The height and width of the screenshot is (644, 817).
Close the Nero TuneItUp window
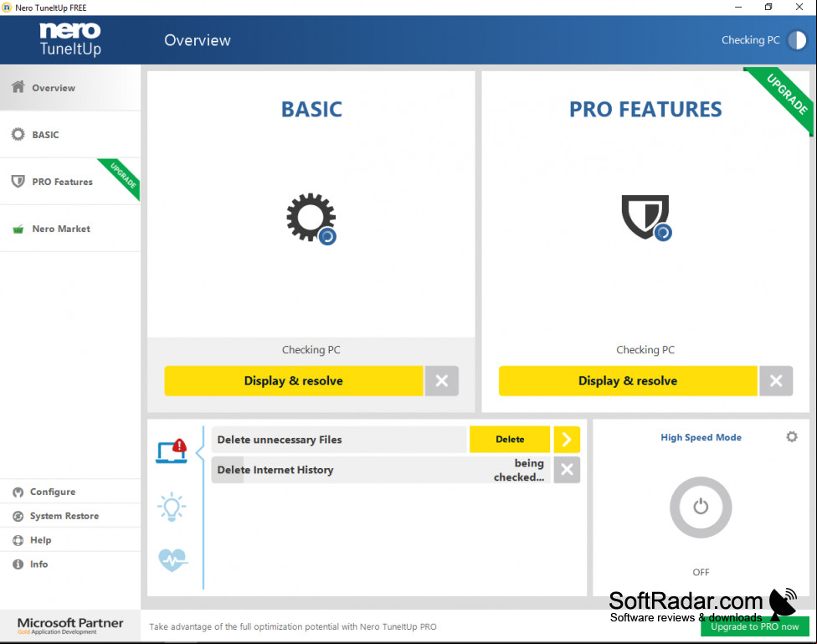(799, 8)
